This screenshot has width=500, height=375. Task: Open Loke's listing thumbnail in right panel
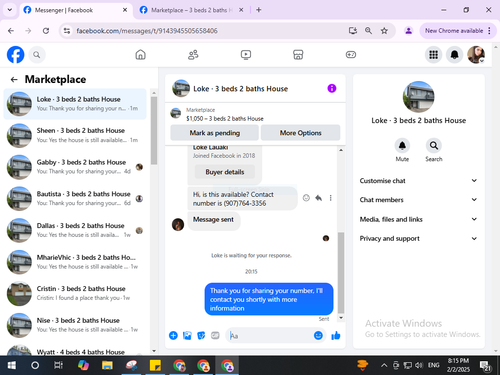click(419, 97)
